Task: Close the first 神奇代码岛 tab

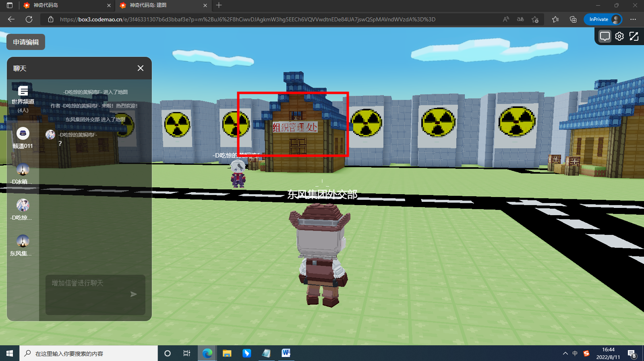Action: coord(109,5)
